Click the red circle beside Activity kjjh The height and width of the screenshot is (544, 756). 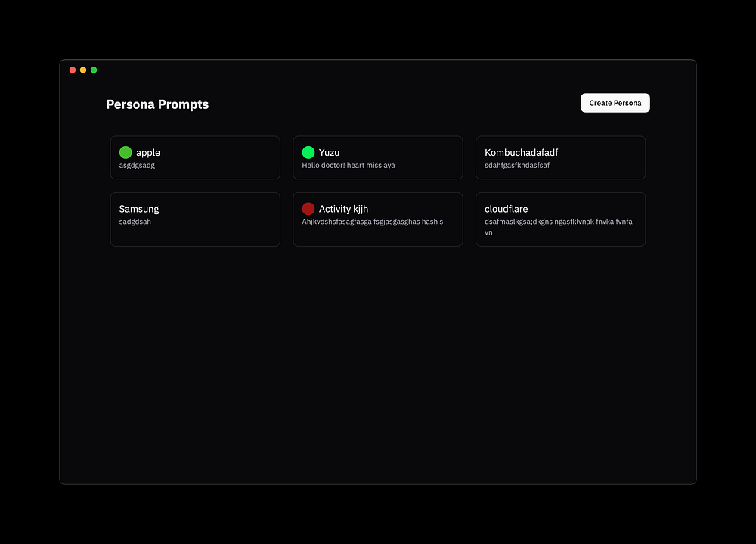308,209
